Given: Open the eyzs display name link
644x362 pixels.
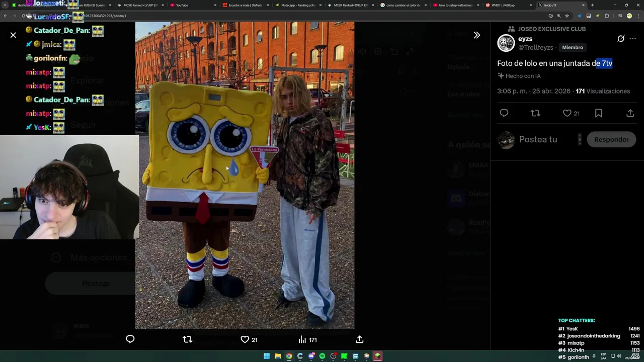Looking at the screenshot, I should [x=525, y=39].
